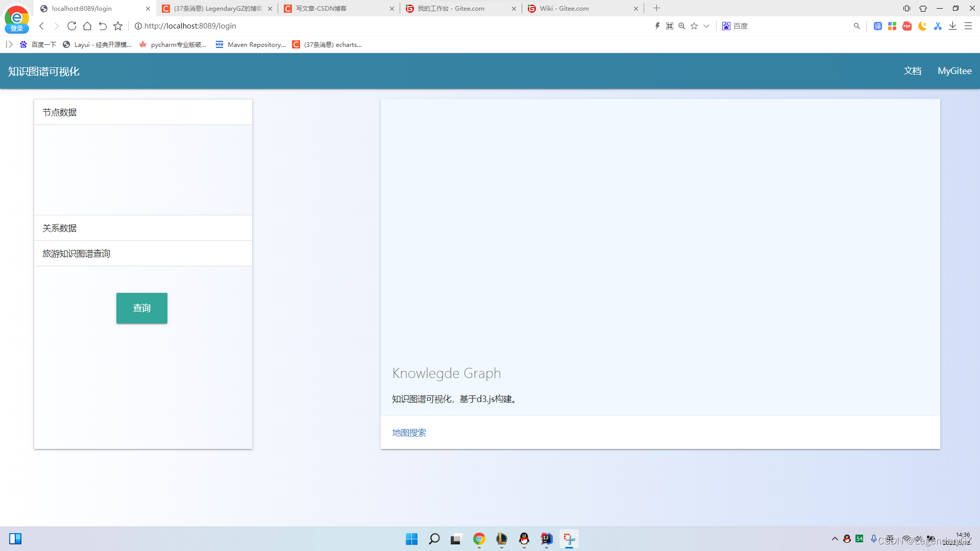Open the PDF extension icon
This screenshot has width=980, height=551.
[907, 26]
